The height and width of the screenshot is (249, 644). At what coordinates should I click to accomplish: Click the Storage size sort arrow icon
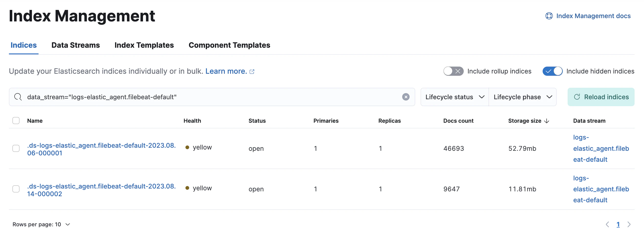click(547, 121)
